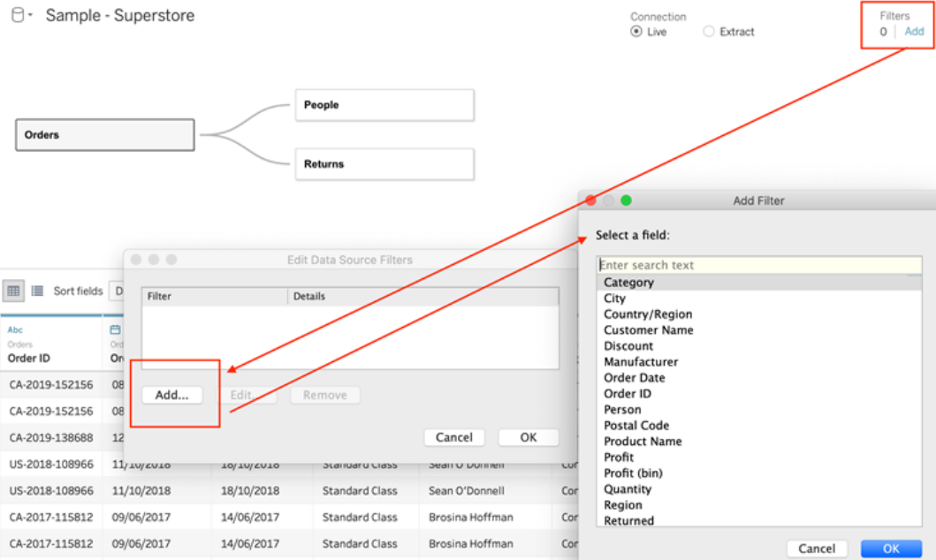Select the Extract connection option
This screenshot has width=936, height=560.
[x=709, y=32]
